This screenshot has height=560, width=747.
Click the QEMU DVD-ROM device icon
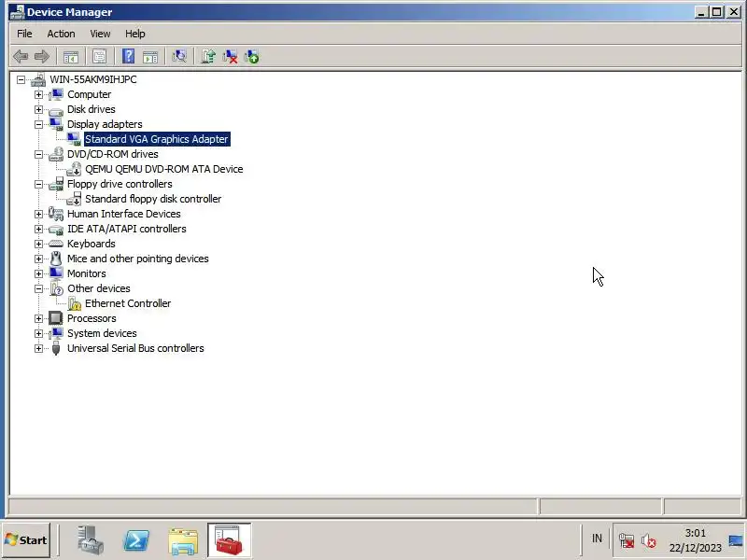point(74,169)
